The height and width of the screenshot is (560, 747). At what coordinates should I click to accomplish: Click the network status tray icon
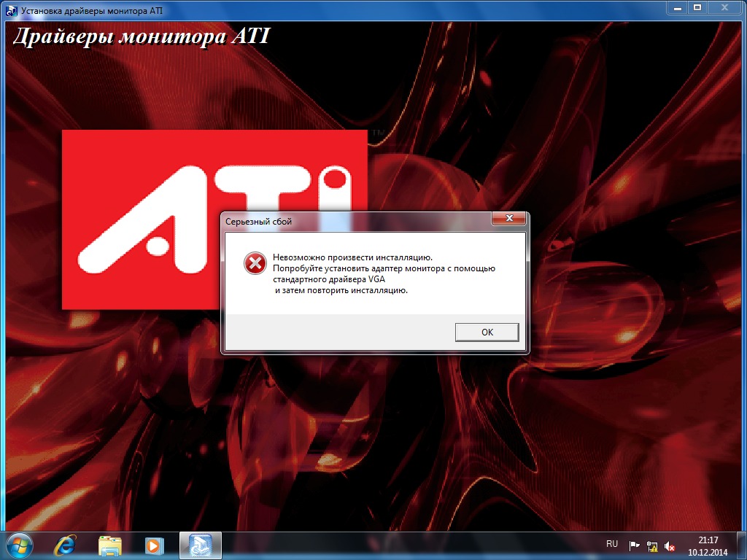[x=651, y=545]
